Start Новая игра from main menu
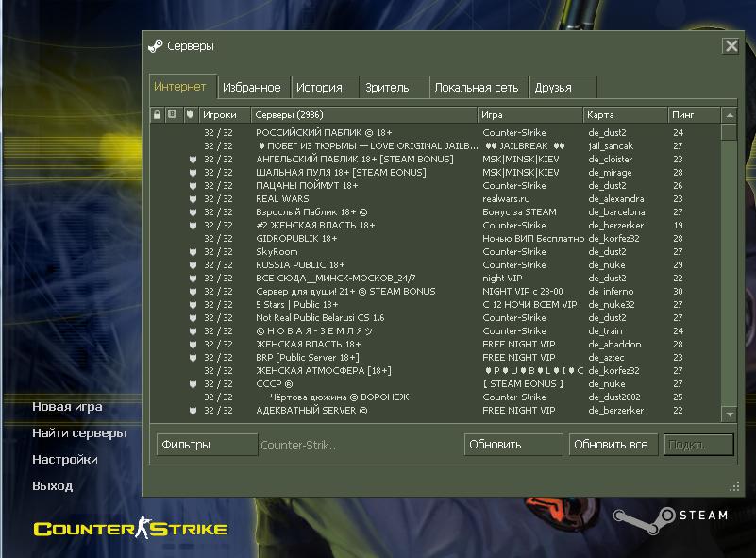756x558 pixels. pyautogui.click(x=67, y=407)
